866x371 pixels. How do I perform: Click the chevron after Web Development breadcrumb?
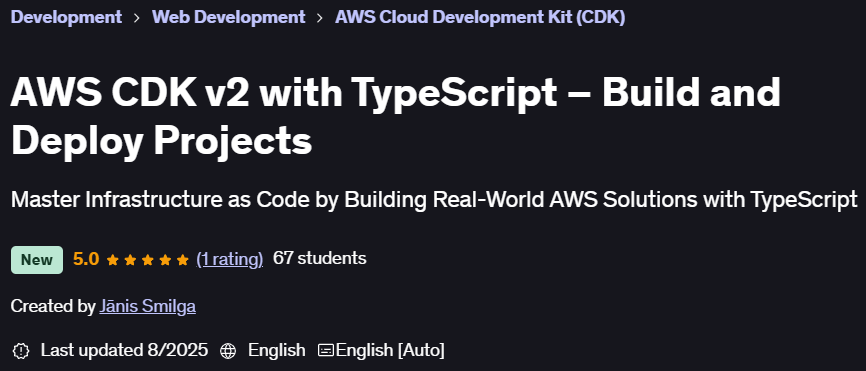tap(320, 18)
